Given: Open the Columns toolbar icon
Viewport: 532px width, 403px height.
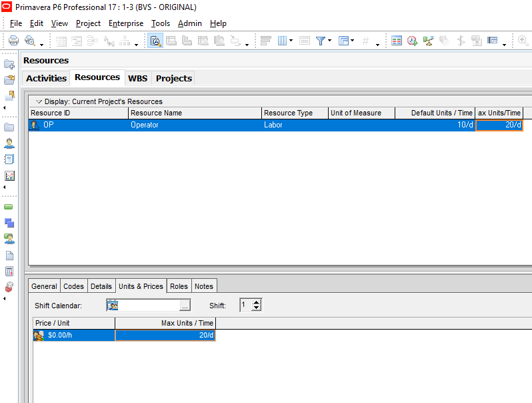Looking at the screenshot, I should coord(282,41).
